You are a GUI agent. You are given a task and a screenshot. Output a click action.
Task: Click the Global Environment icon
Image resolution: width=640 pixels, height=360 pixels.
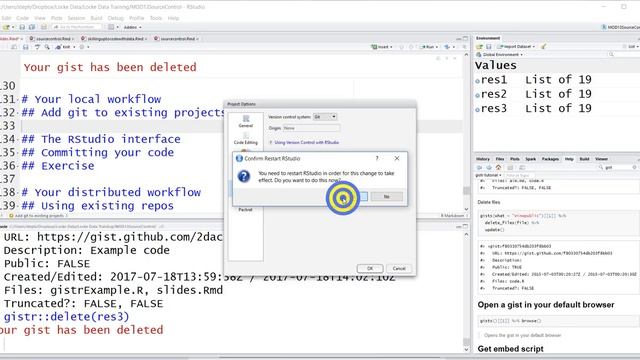click(479, 54)
